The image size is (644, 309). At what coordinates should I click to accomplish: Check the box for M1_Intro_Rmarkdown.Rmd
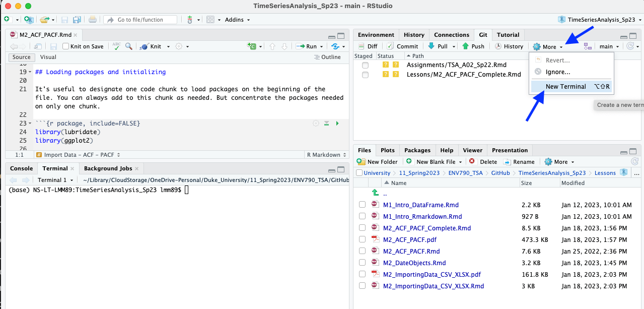pyautogui.click(x=362, y=216)
